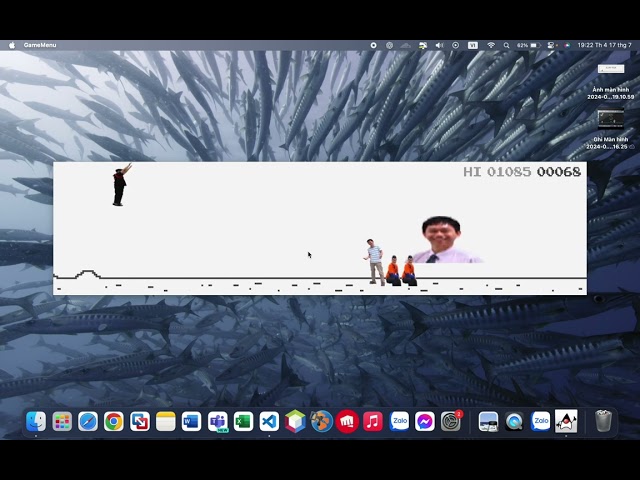This screenshot has height=480, width=640.
Task: Click the jumping player character
Action: (x=121, y=184)
